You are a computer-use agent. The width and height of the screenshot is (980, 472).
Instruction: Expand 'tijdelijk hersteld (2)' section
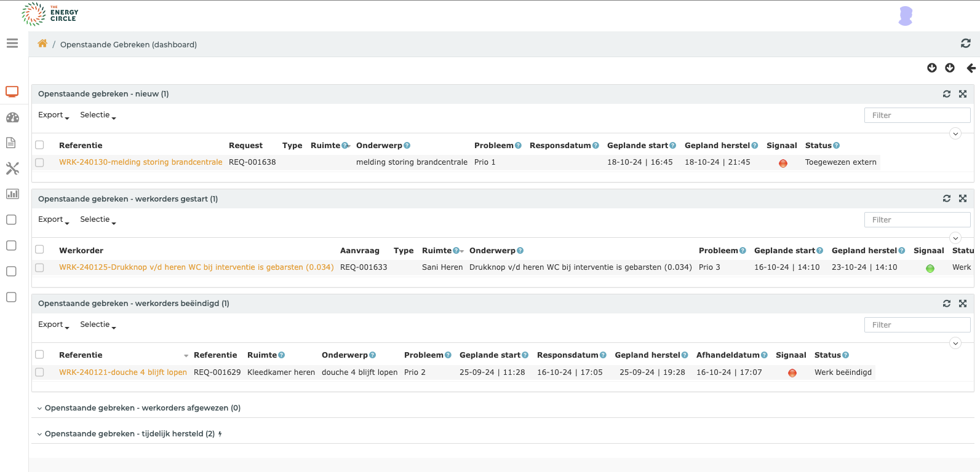pyautogui.click(x=129, y=434)
